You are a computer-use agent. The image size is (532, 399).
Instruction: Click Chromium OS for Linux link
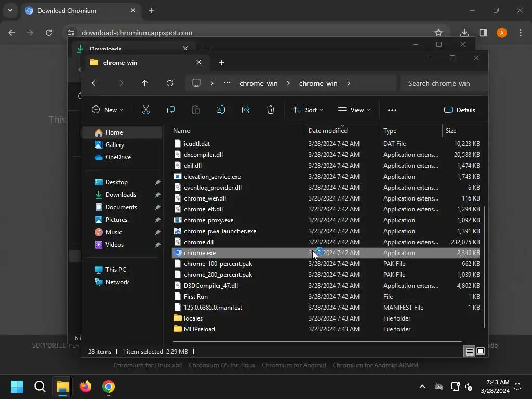[x=222, y=365]
